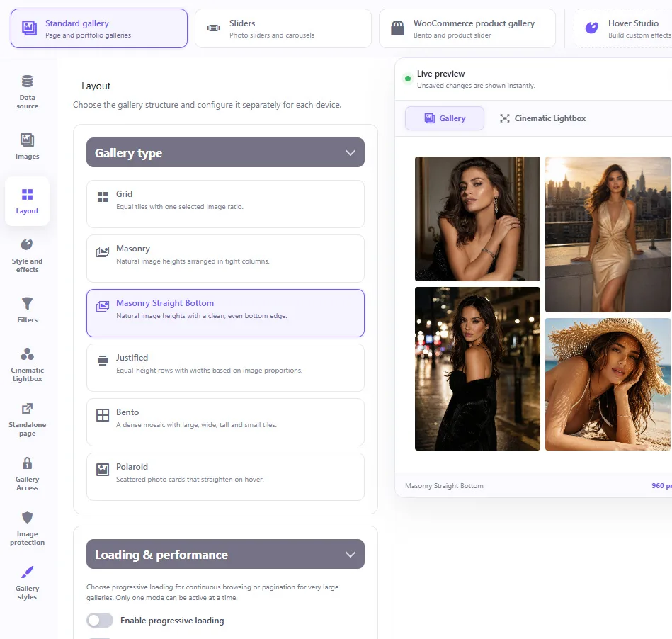This screenshot has width=672, height=639.
Task: Click the Bento layout type icon
Action: (103, 415)
